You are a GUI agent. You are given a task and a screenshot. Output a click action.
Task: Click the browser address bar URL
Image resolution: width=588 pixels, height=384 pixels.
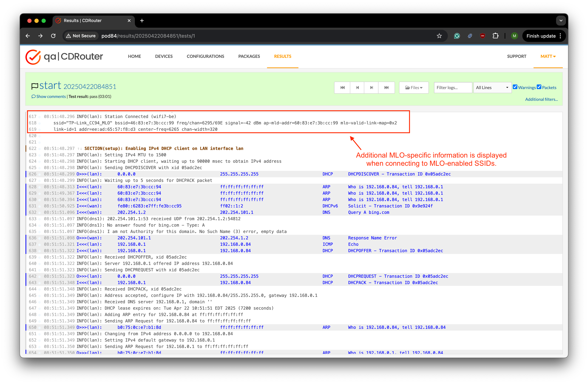pos(148,36)
